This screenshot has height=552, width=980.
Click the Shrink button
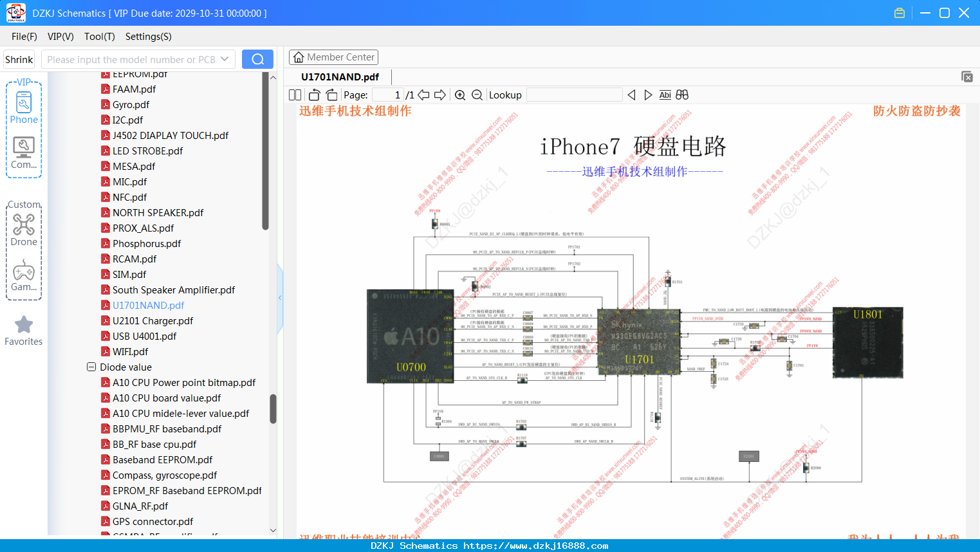(19, 59)
